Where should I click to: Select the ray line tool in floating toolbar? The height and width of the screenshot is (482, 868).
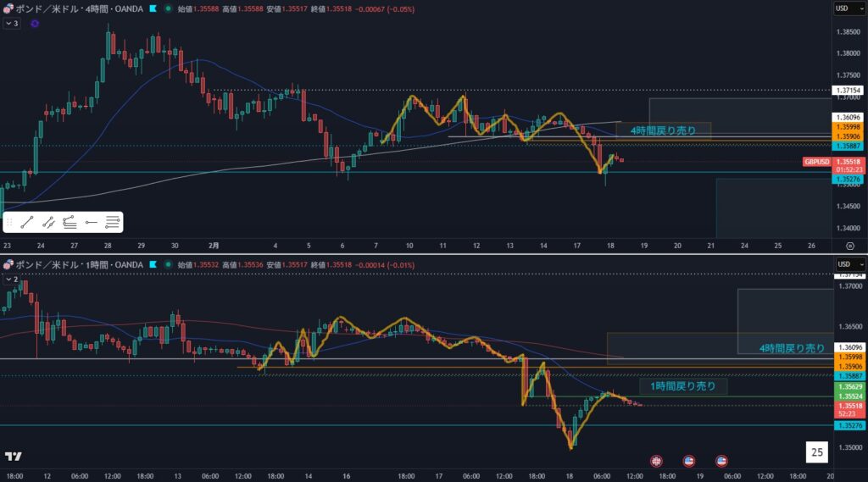(48, 222)
